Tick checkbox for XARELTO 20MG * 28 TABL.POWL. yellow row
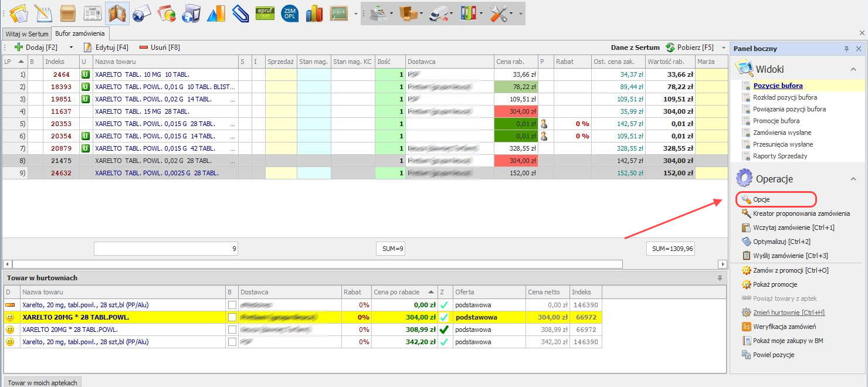Viewport: 868px width, 387px height. [232, 317]
